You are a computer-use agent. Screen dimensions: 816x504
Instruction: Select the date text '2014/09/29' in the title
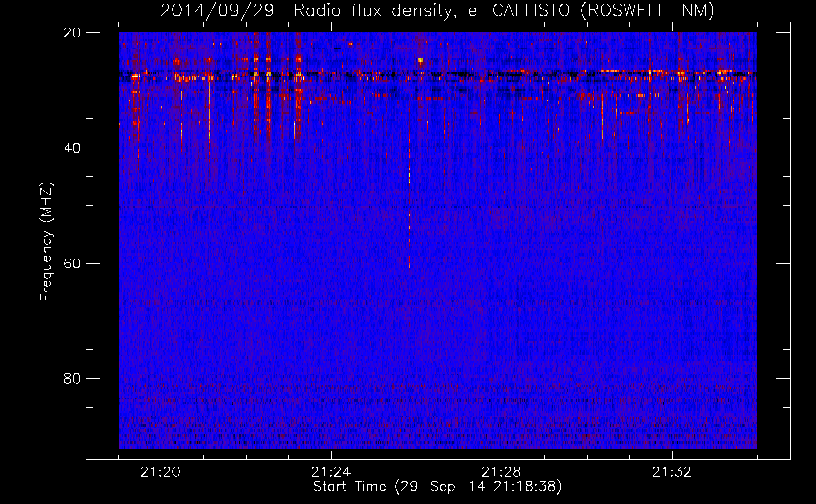point(217,11)
